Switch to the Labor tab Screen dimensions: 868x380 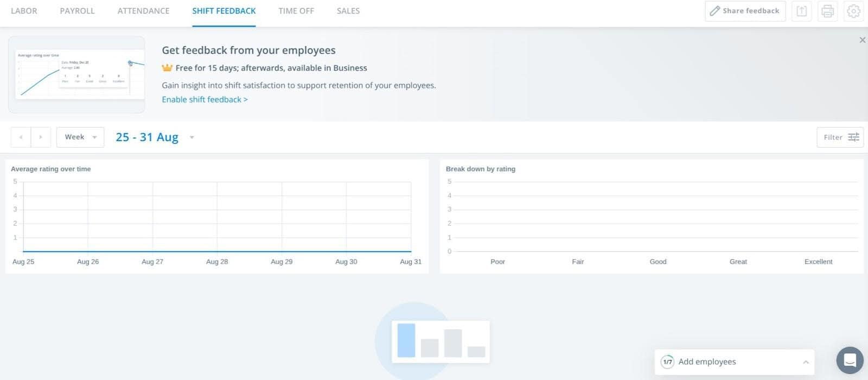coord(24,11)
